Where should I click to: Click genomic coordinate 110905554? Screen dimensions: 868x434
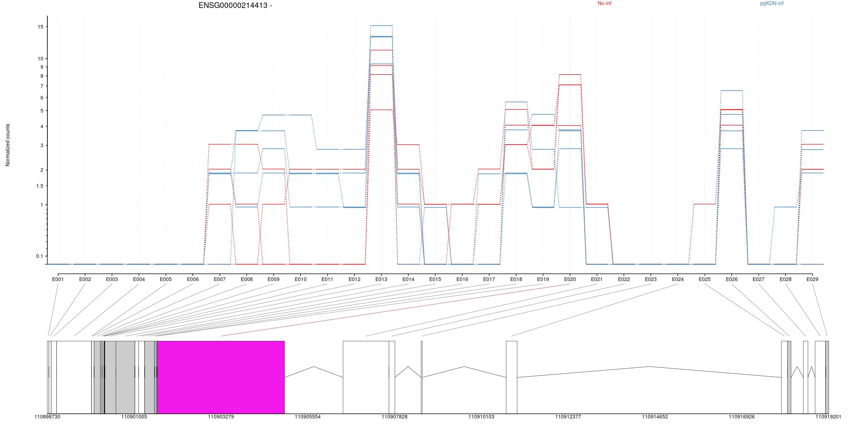[x=308, y=417]
